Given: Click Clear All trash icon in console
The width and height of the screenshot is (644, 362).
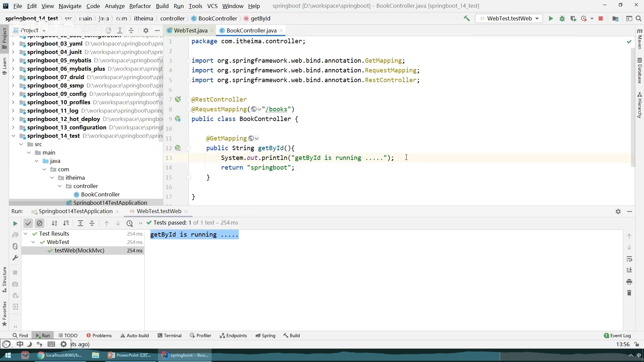Looking at the screenshot, I should point(629,293).
